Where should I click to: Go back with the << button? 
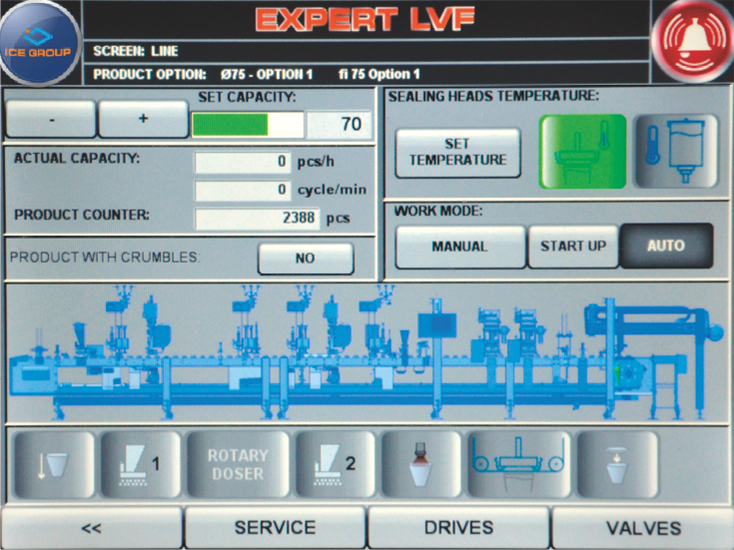(92, 528)
